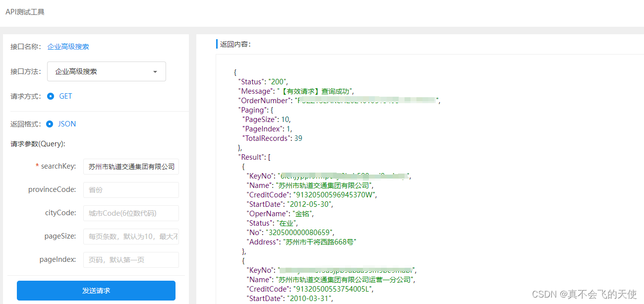Click the 请求方式 label
Viewport: 644px width, 304px height.
[26, 96]
